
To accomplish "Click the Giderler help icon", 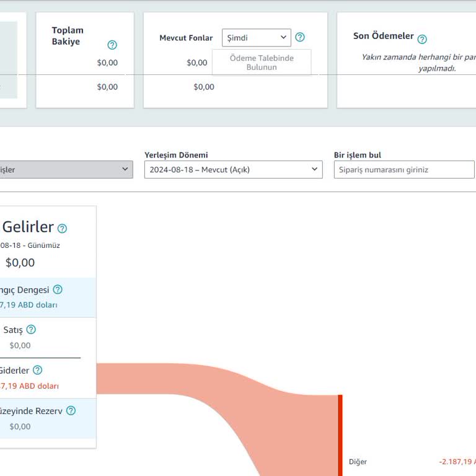I will [x=37, y=370].
